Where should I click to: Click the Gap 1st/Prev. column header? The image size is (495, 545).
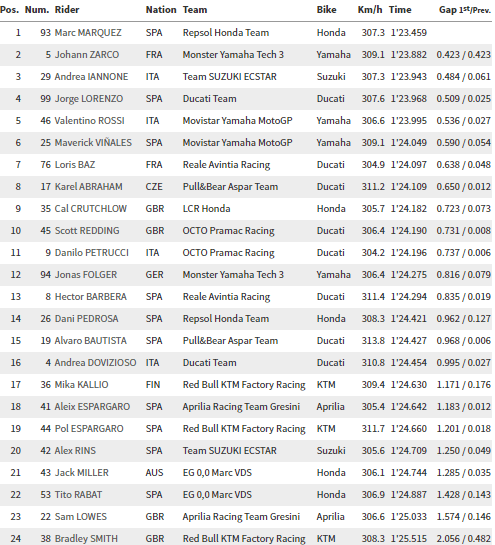point(465,9)
